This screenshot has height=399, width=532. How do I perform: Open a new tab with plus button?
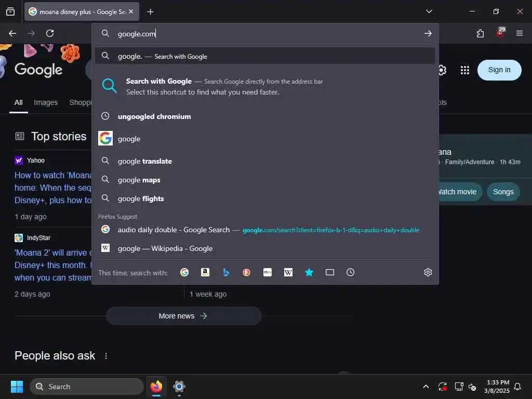(150, 12)
